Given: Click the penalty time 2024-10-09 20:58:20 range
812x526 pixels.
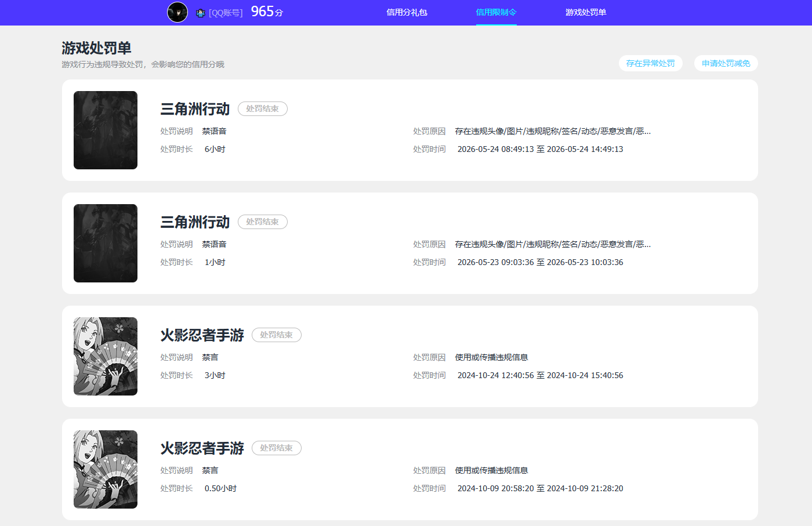Looking at the screenshot, I should click(541, 488).
